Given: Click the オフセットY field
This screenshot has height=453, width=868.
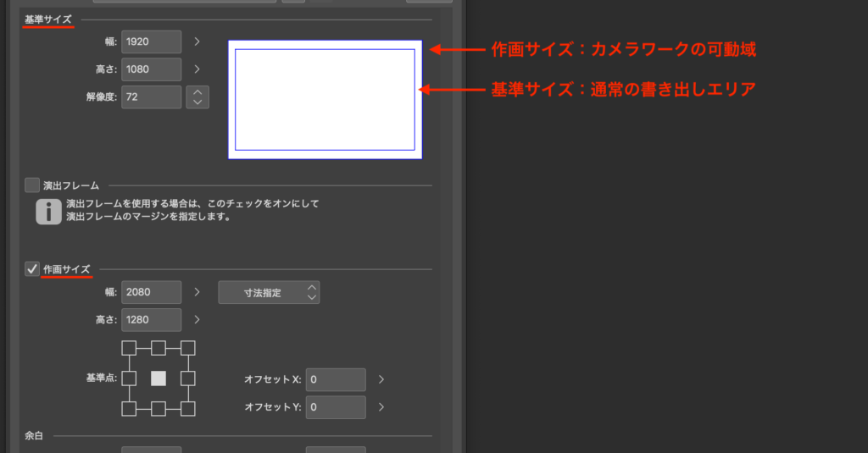Looking at the screenshot, I should tap(336, 407).
